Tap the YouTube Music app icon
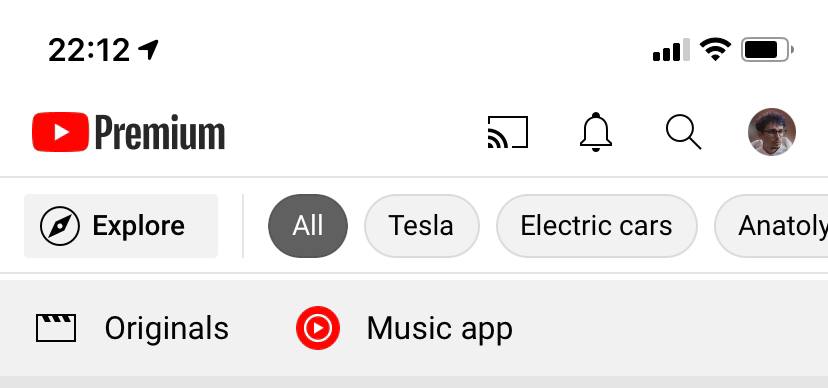The height and width of the screenshot is (388, 828). pyautogui.click(x=317, y=328)
